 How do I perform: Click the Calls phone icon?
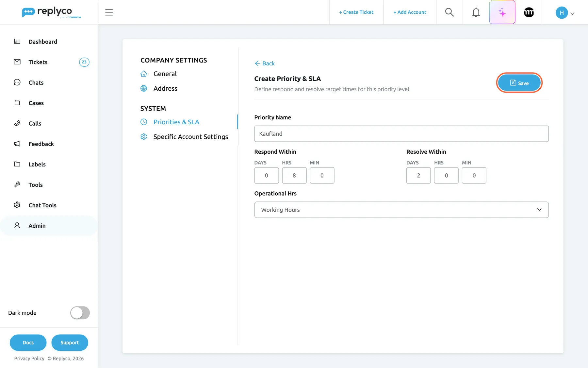click(x=17, y=123)
